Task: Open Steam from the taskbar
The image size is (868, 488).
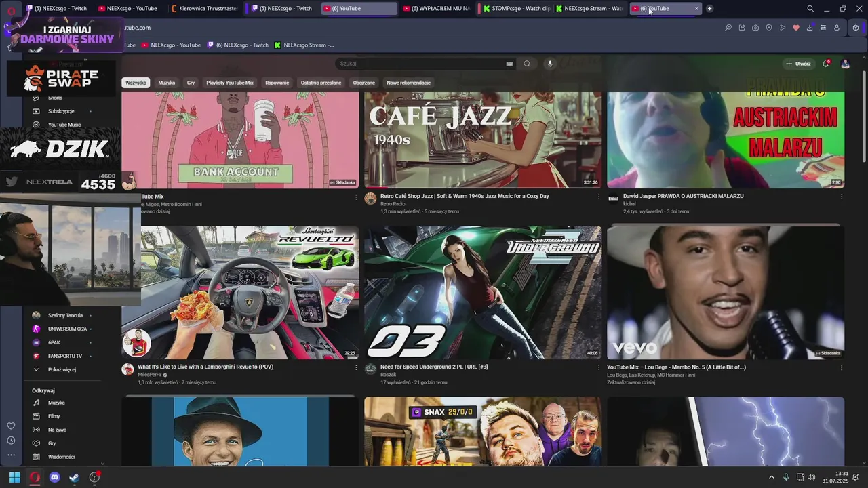Action: pyautogui.click(x=74, y=477)
